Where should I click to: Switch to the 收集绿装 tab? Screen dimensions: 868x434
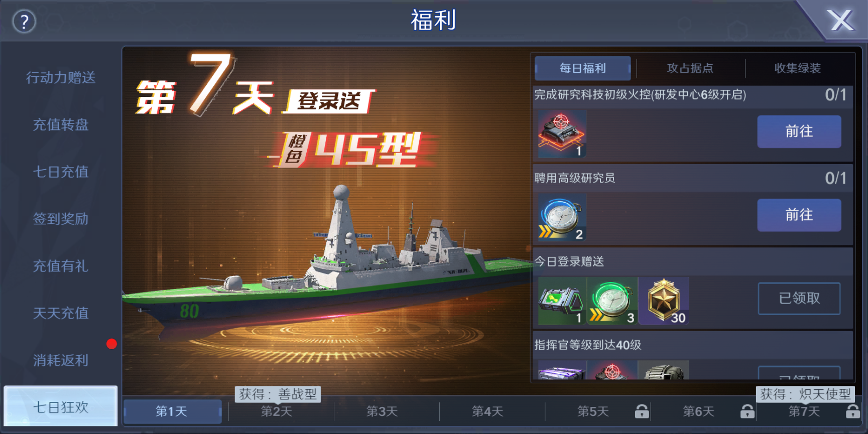click(798, 68)
